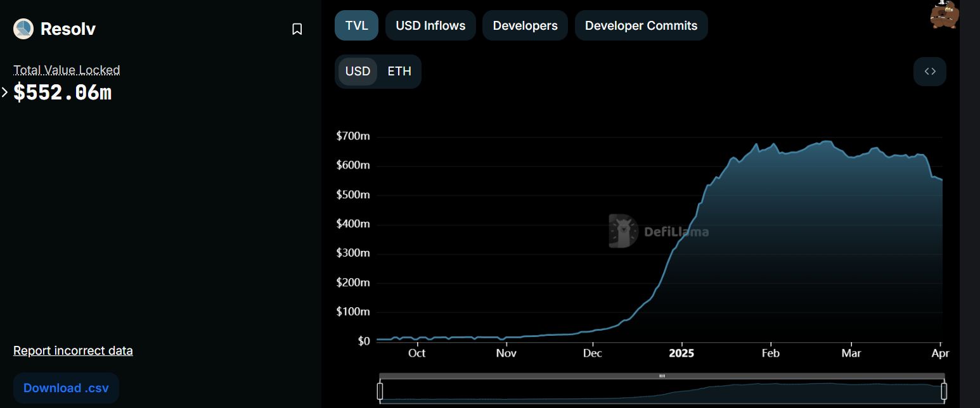
Task: Click the mini overview chart in range selector
Action: 662,392
